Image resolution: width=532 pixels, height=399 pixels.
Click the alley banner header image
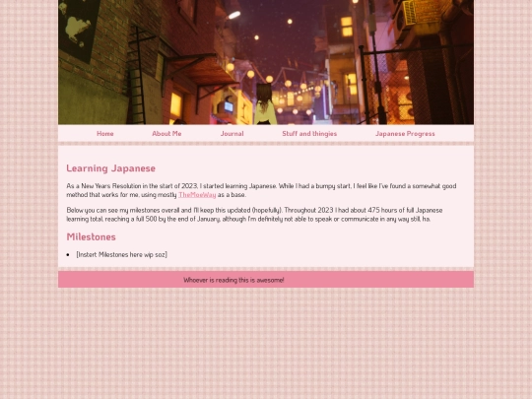[x=266, y=62]
